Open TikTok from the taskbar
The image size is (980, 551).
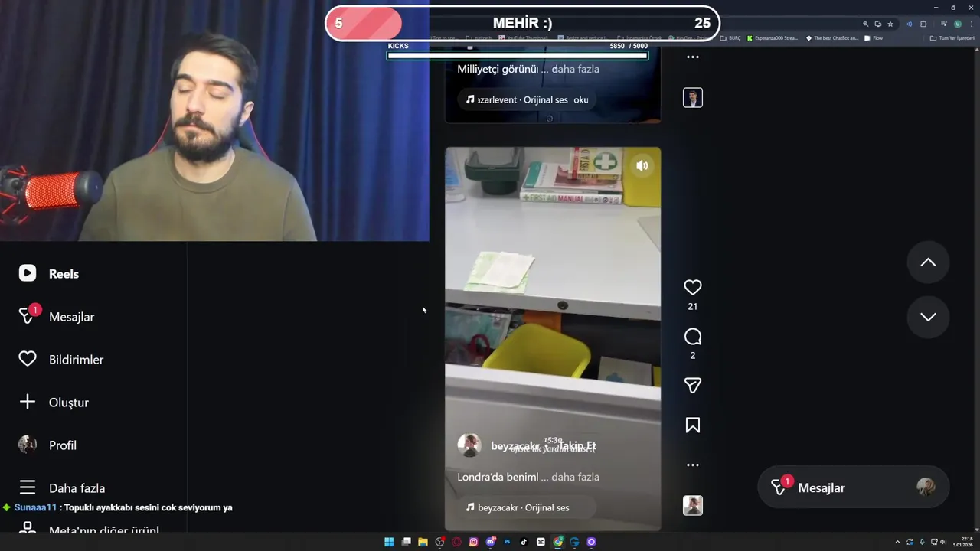pyautogui.click(x=524, y=542)
